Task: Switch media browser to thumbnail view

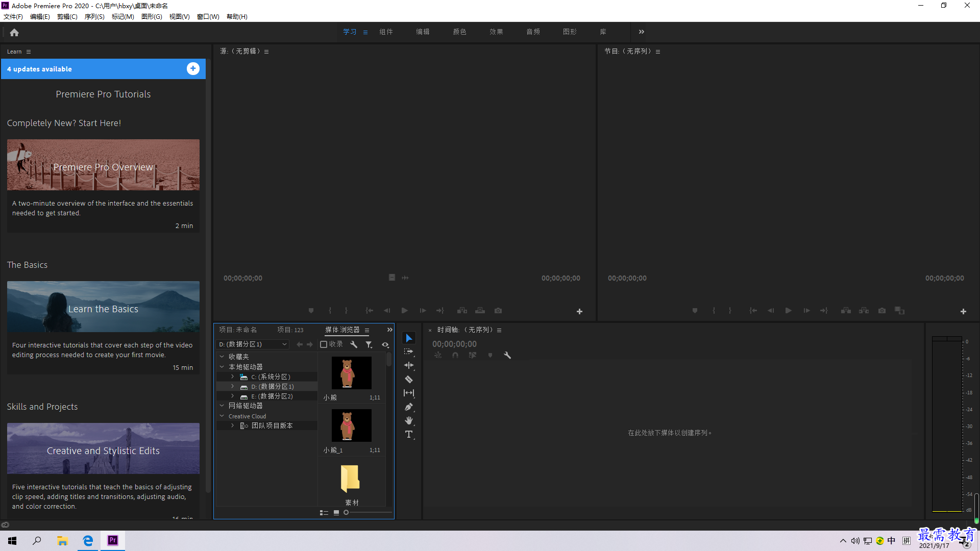Action: 336,513
